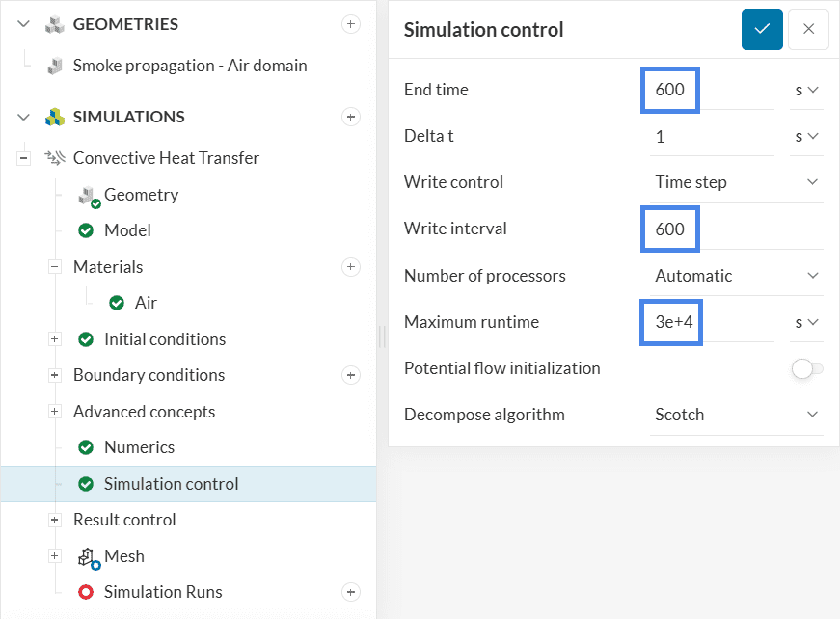The height and width of the screenshot is (619, 840).
Task: Click the Geometry icon under Convective Heat Transfer
Action: click(89, 196)
